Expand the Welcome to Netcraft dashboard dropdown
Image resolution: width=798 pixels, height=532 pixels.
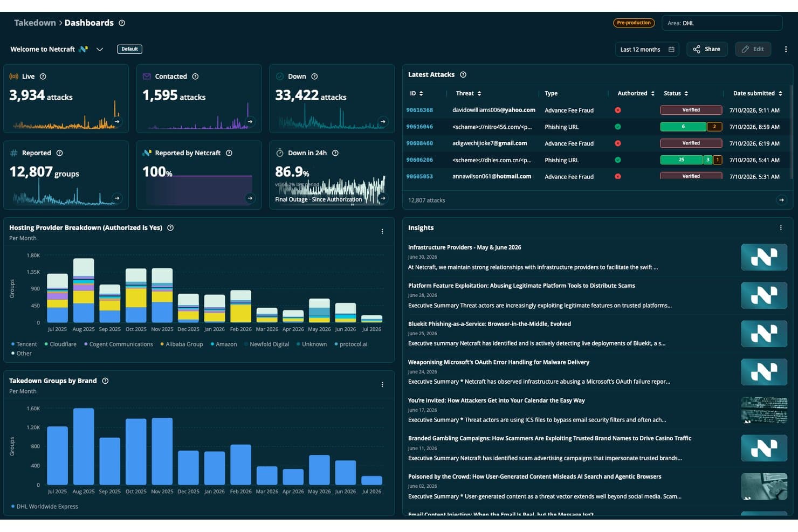coord(100,49)
